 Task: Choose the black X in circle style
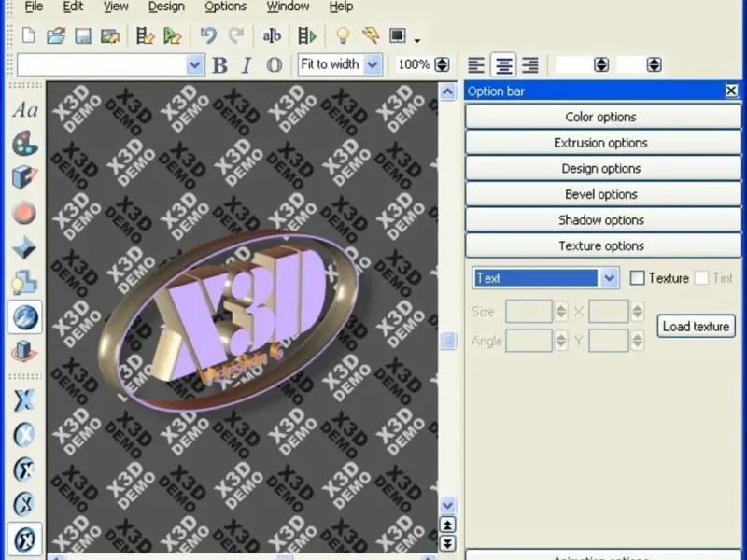tap(25, 469)
